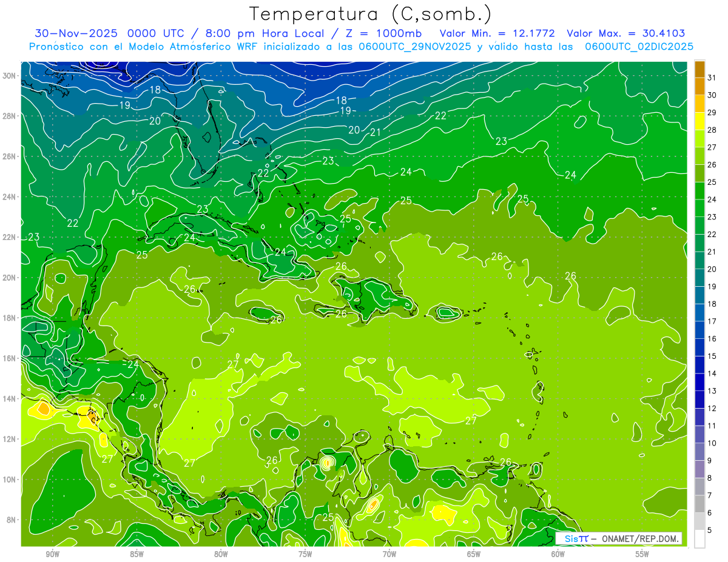Click the pressure level text "Z = 1000mb"
The height and width of the screenshot is (562, 728).
click(383, 33)
